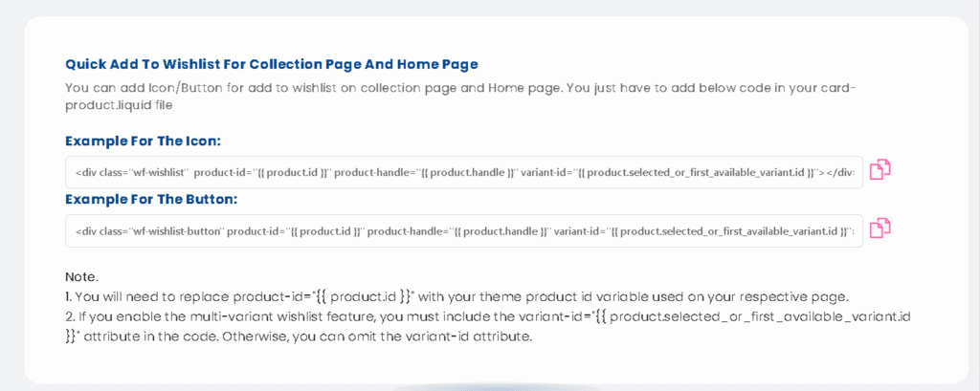Viewport: 980px width, 391px height.
Task: Click inside the wf-wishlist icon code field
Action: 463,173
